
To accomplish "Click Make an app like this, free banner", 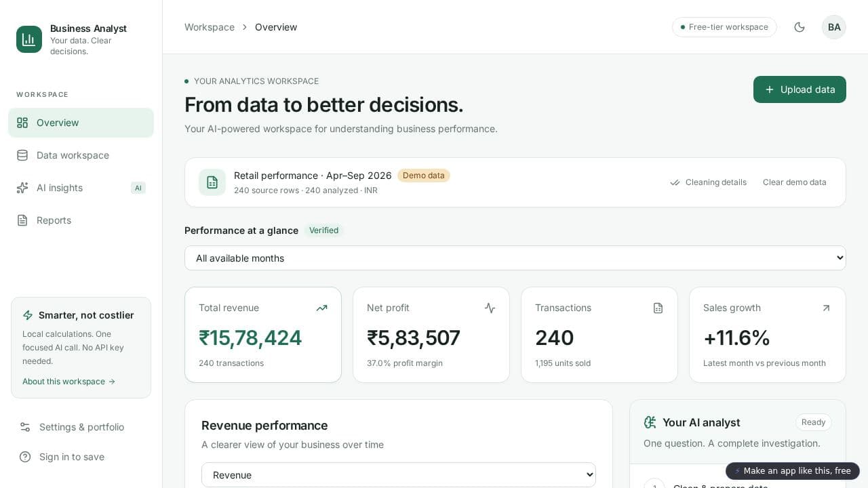I will (x=793, y=471).
